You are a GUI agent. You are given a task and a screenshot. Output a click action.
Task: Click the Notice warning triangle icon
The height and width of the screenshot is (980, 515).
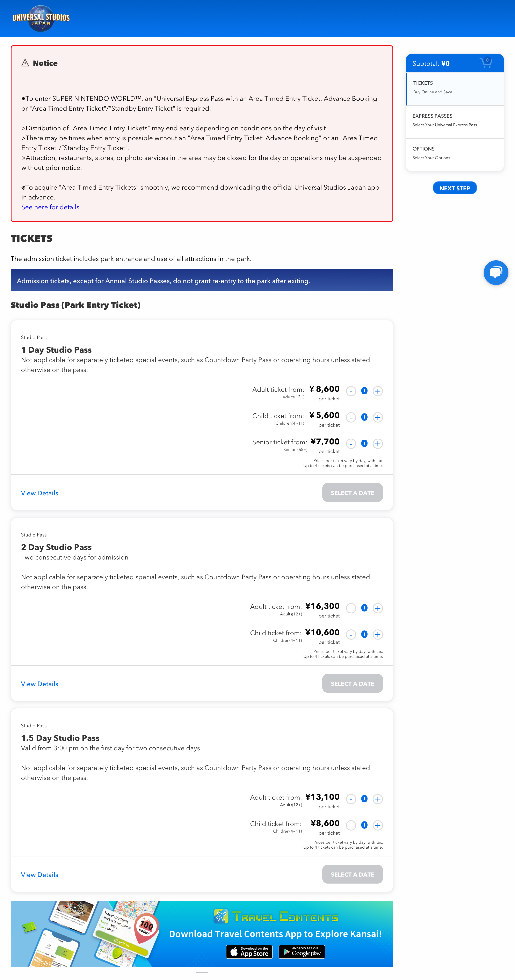[x=25, y=63]
